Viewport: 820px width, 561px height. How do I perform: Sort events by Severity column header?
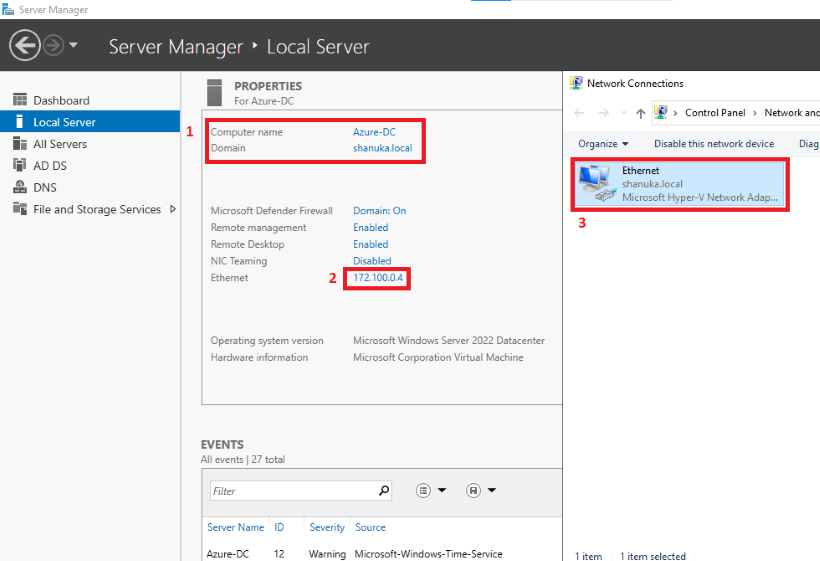[327, 528]
